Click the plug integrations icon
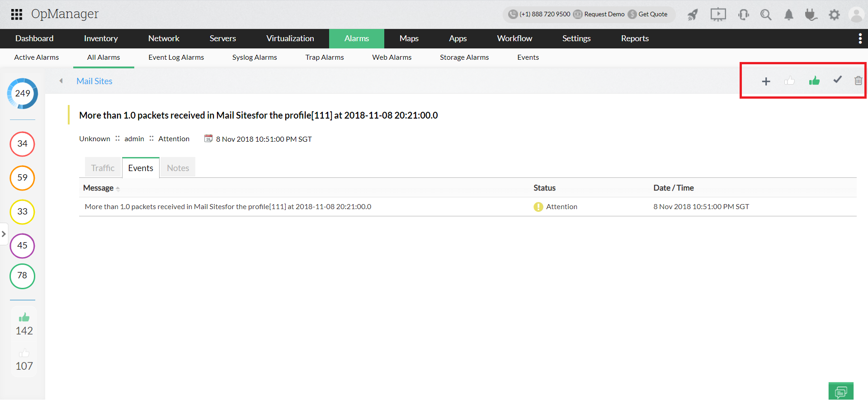 click(x=811, y=15)
